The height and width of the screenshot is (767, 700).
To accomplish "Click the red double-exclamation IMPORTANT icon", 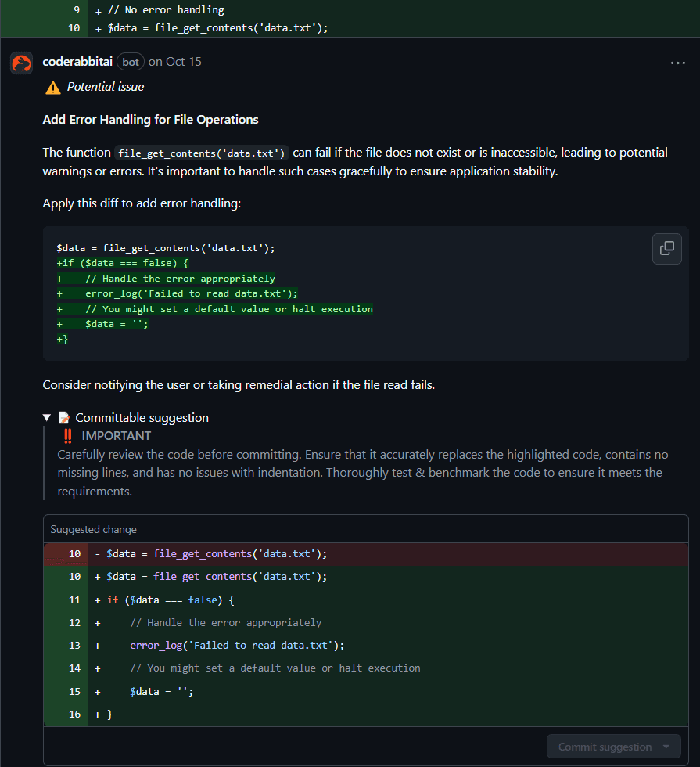I will coord(68,436).
